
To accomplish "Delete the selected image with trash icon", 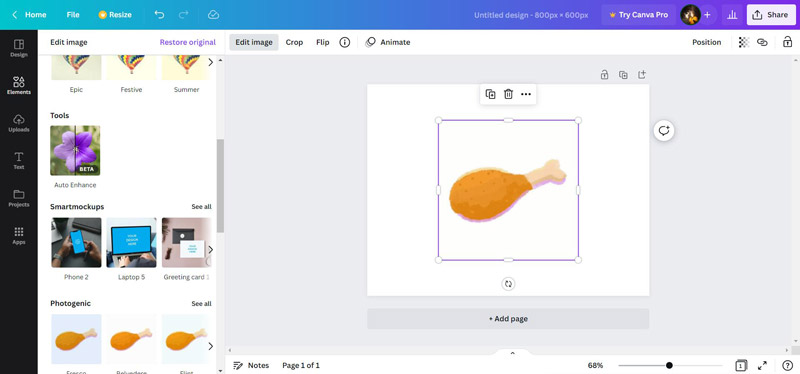I will pyautogui.click(x=508, y=94).
